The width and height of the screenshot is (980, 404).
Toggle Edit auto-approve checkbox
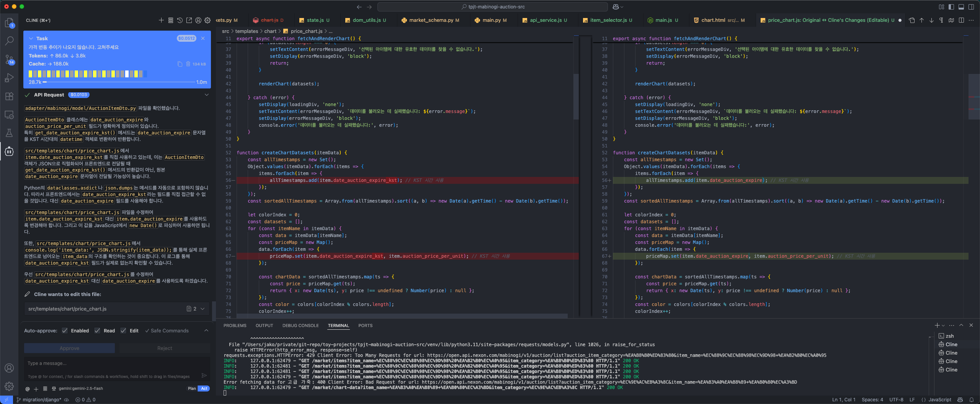123,330
